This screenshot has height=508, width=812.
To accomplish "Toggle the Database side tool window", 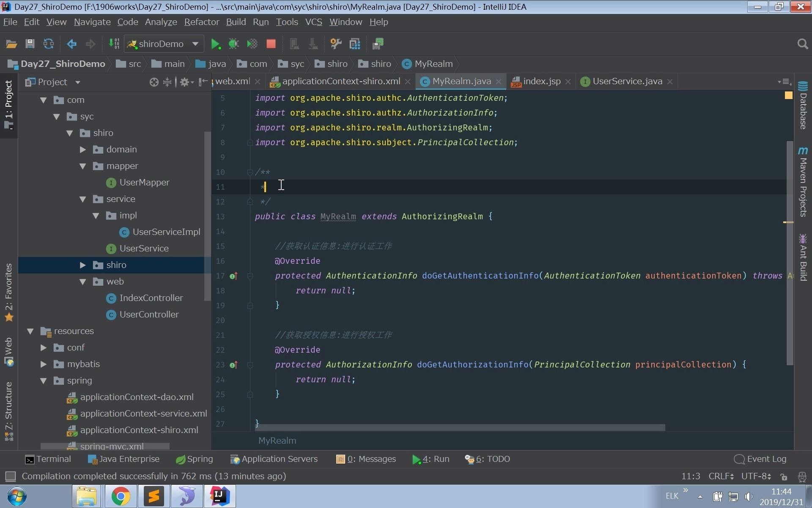I will pyautogui.click(x=803, y=106).
